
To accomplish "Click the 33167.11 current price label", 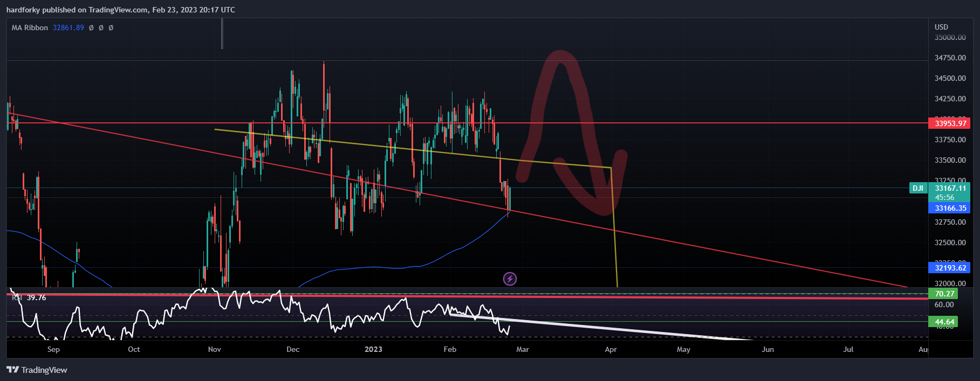I will 950,188.
